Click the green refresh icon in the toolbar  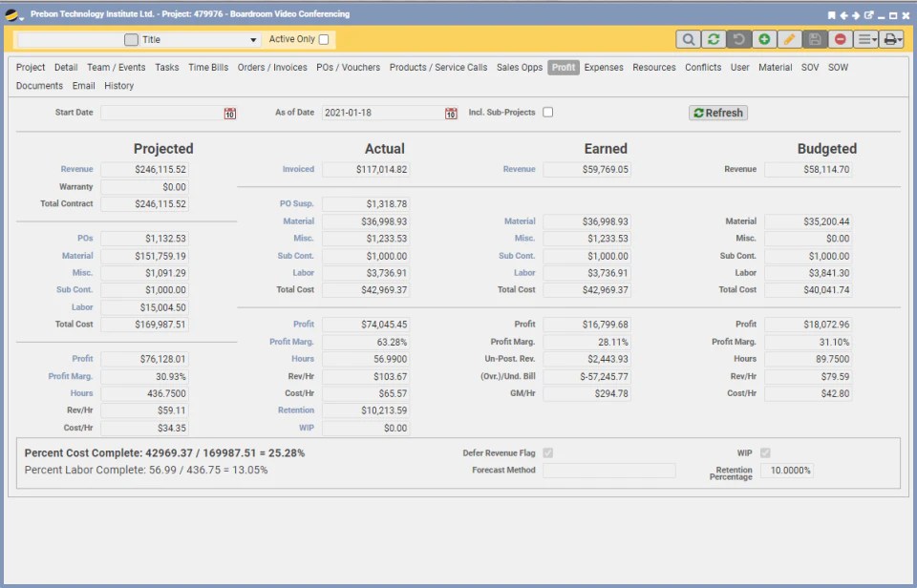[x=714, y=39]
